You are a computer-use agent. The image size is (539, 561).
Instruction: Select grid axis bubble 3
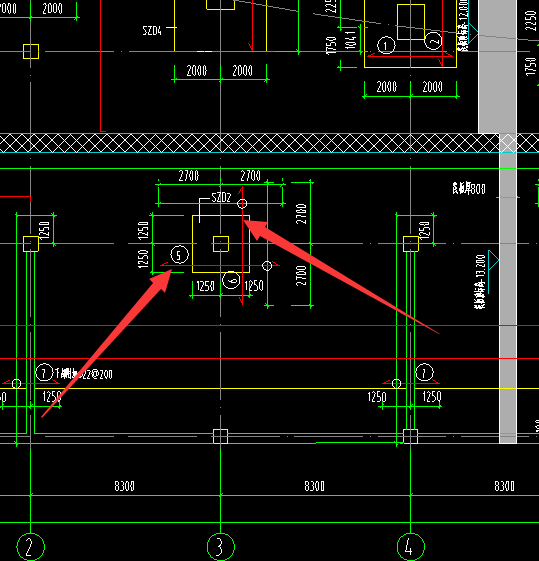click(x=221, y=547)
